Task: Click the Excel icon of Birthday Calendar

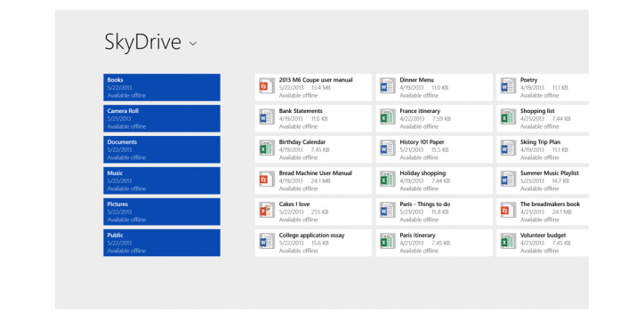Action: 267,148
